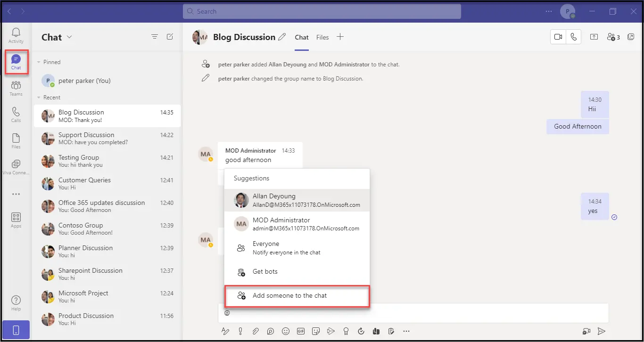This screenshot has width=644, height=342.
Task: Expand the Chat header dropdown chevron
Action: [x=69, y=37]
